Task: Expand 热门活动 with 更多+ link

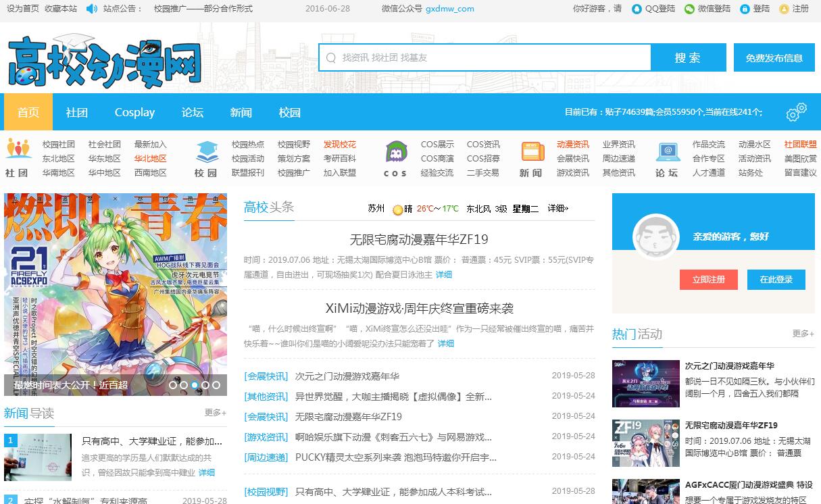Action: (x=803, y=334)
